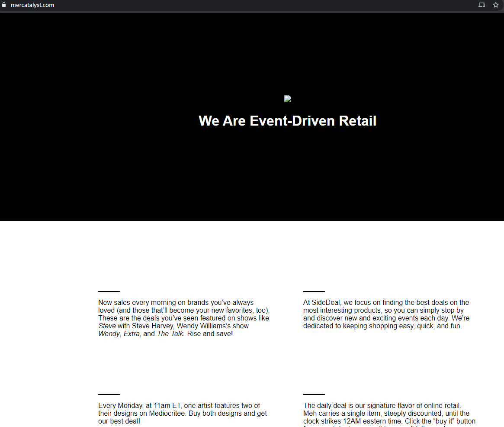Click the italic word "Steve"
504x427 pixels.
tap(107, 326)
